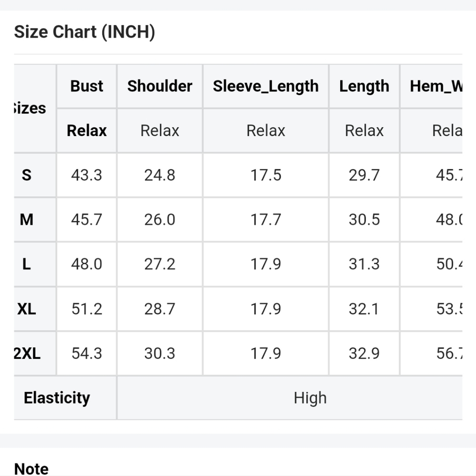Viewport: 476px width, 476px height.
Task: Click the Elasticity row label
Action: (x=57, y=397)
